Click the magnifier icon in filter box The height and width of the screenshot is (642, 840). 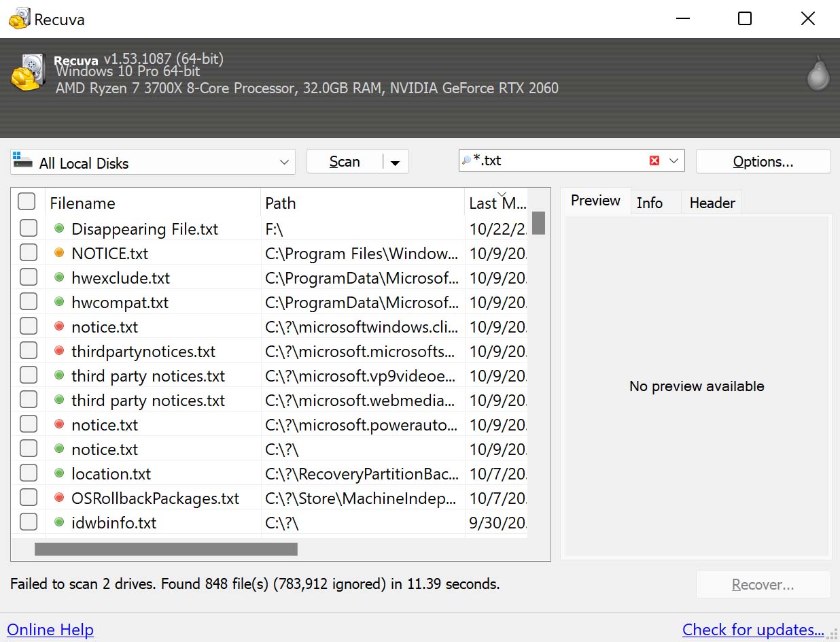[466, 160]
